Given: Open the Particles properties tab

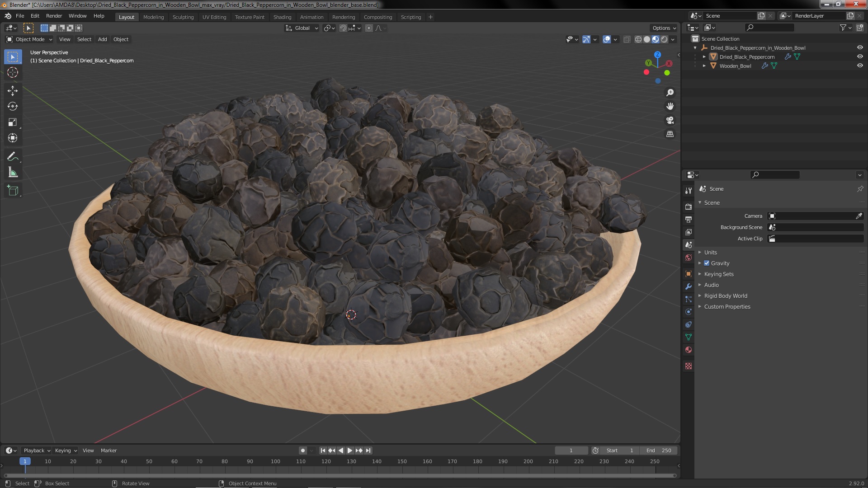Looking at the screenshot, I should [x=688, y=299].
